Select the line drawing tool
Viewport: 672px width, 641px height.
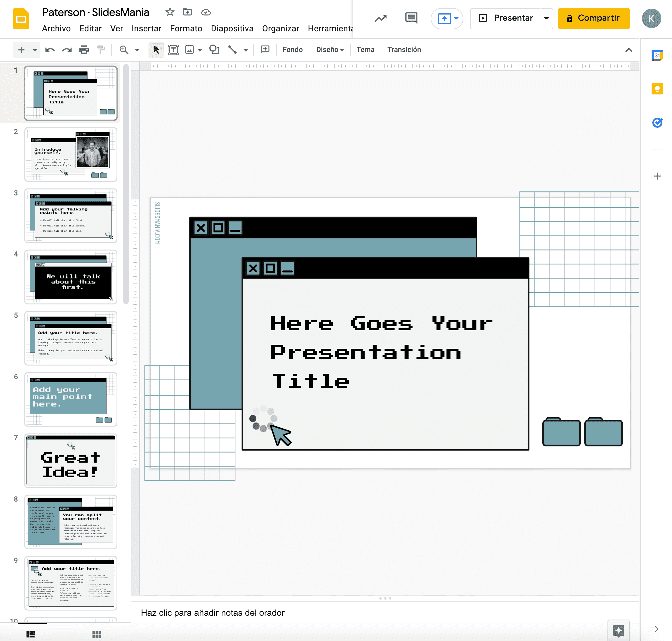[233, 50]
